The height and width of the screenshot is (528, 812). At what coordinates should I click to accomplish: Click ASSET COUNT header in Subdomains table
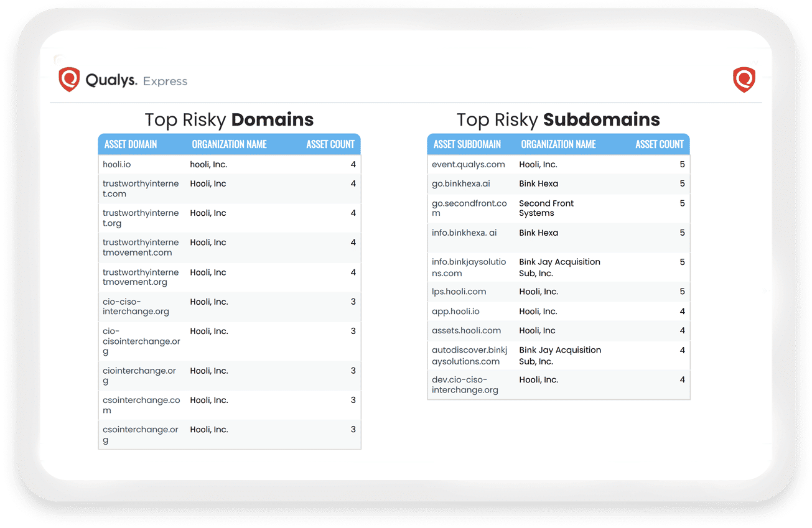[x=660, y=144]
